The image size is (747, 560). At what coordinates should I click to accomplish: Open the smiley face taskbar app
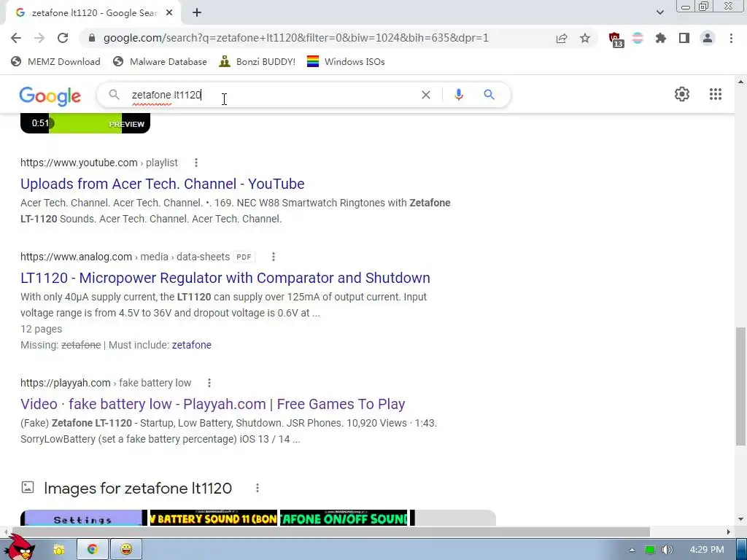(126, 550)
